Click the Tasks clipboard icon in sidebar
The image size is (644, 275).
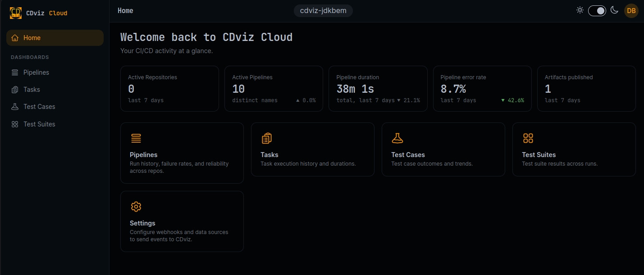(15, 90)
